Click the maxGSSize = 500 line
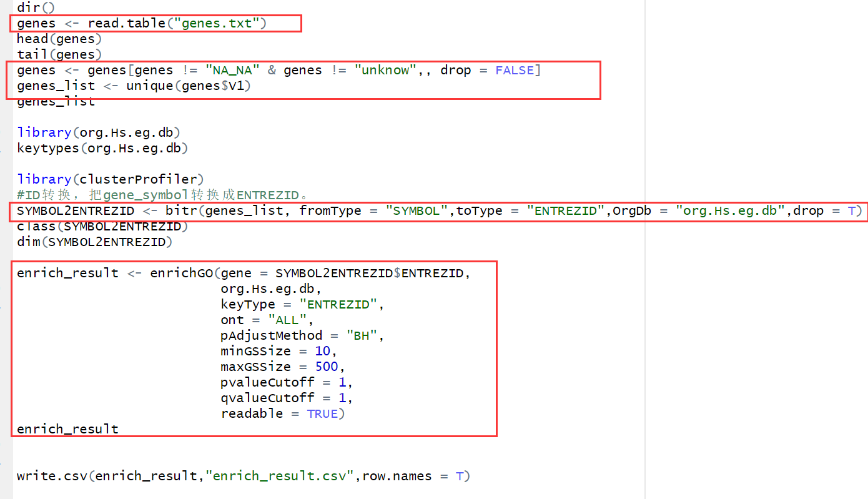This screenshot has height=499, width=868. (283, 367)
